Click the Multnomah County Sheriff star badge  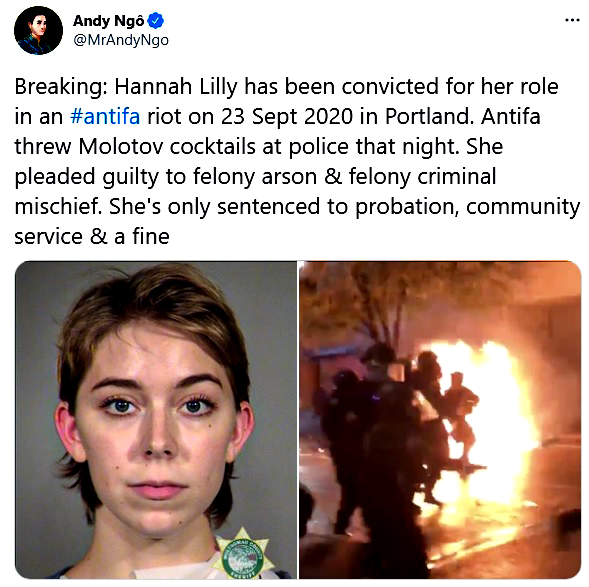(x=242, y=554)
